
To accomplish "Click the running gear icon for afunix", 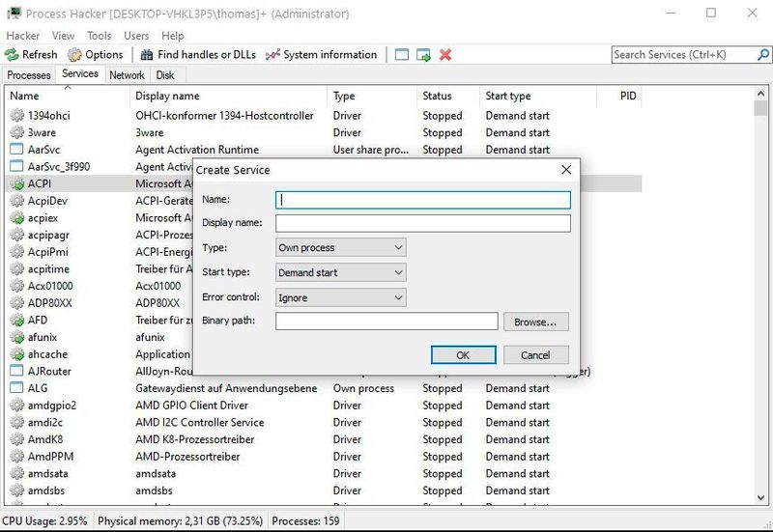I will (x=16, y=337).
